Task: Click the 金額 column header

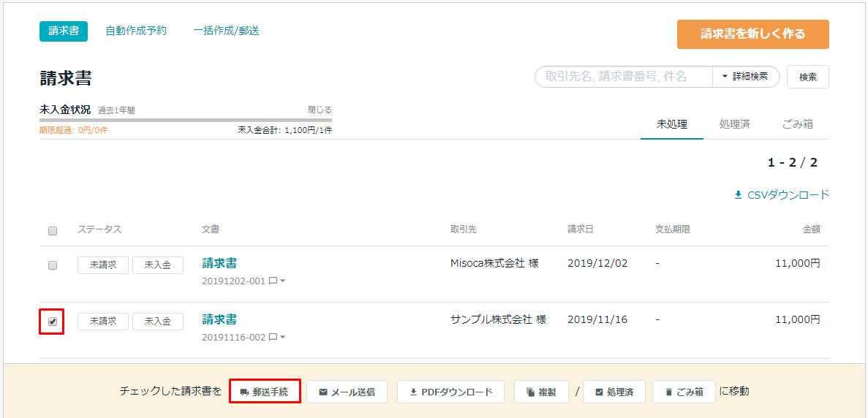Action: pyautogui.click(x=812, y=230)
